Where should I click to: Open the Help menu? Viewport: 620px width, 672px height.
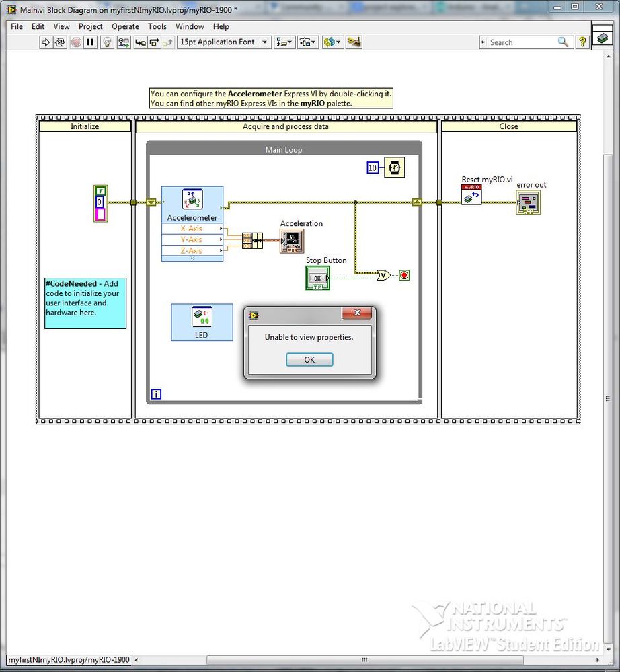coord(221,27)
